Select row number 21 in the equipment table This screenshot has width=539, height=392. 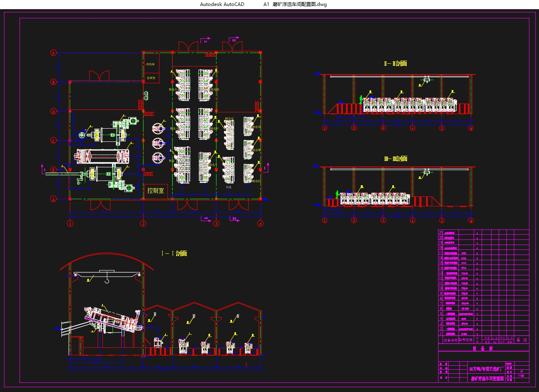441,233
